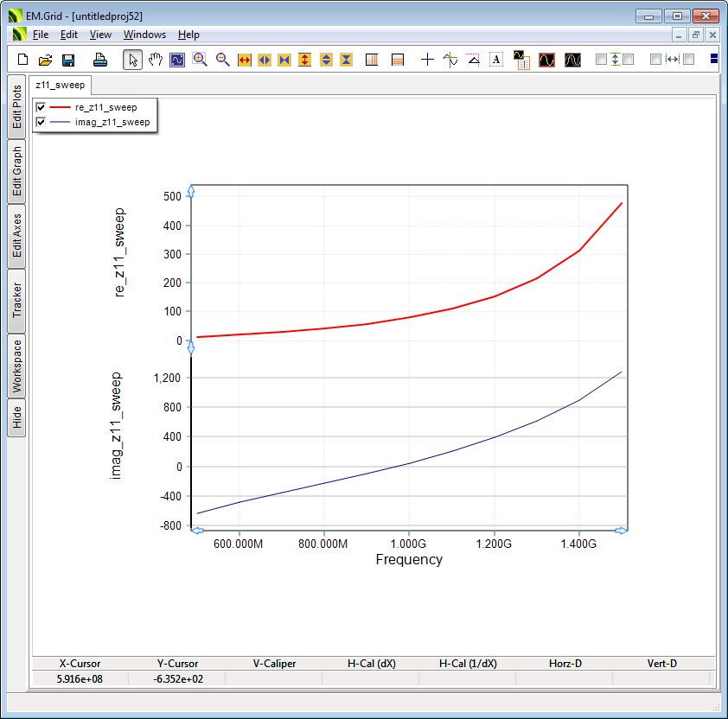
Task: Click the Hide side button
Action: 16,418
